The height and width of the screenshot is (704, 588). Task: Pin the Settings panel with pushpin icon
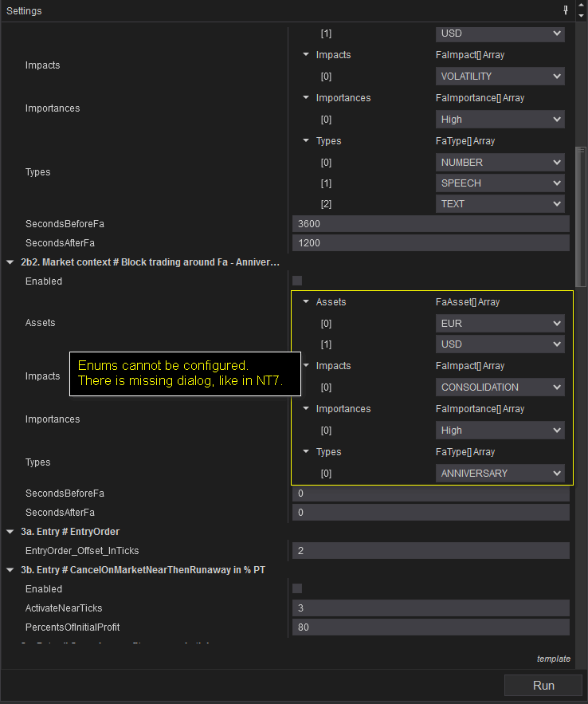566,10
